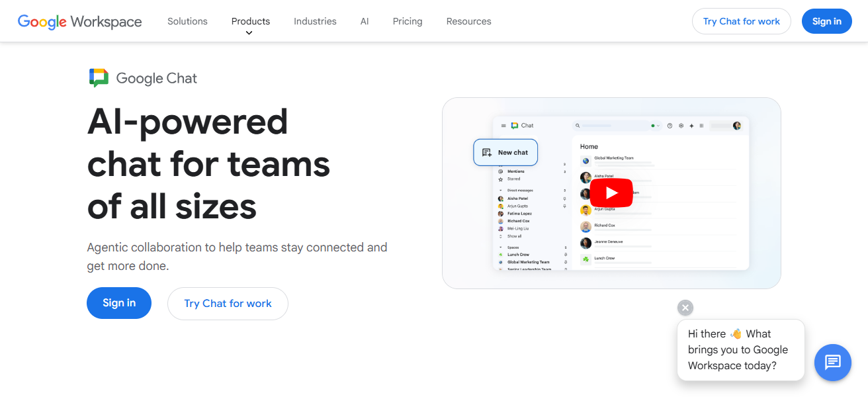This screenshot has height=397, width=868.
Task: Click the play button to watch the video
Action: 611,193
